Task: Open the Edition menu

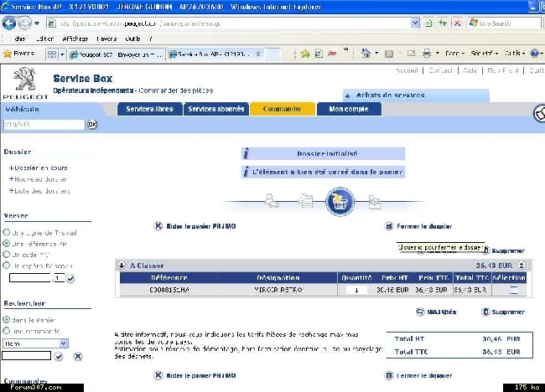Action: [44, 39]
